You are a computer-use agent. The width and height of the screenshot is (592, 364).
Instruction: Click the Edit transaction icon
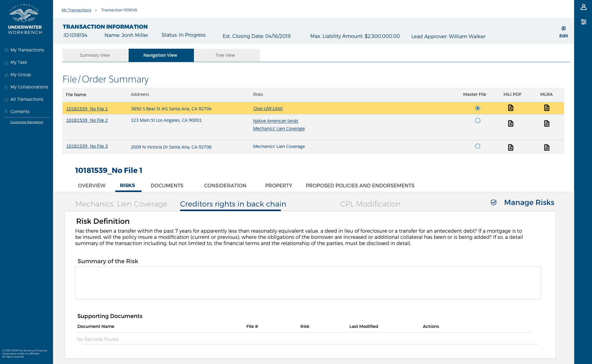[563, 28]
